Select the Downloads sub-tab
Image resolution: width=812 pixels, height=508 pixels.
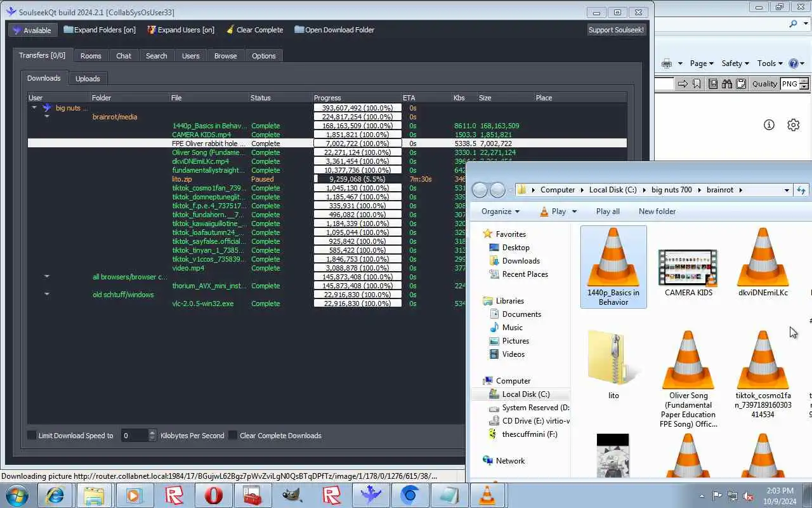click(44, 78)
